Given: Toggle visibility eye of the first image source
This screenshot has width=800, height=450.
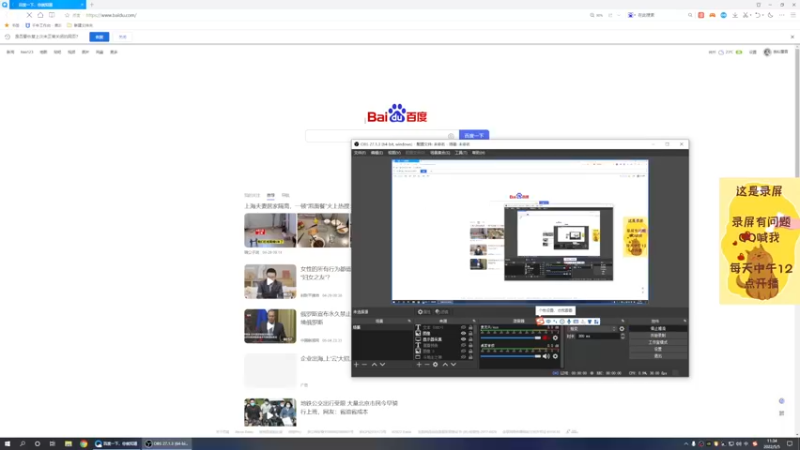Looking at the screenshot, I should tap(463, 334).
